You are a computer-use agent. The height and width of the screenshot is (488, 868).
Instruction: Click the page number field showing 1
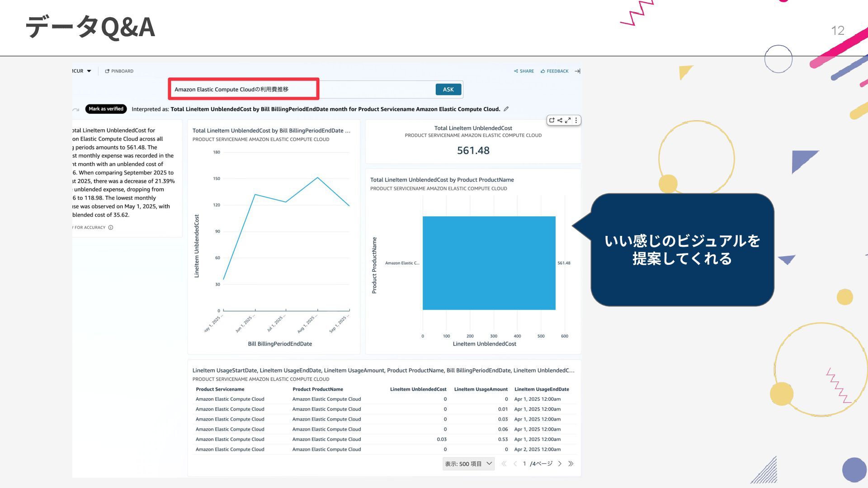[x=524, y=464]
